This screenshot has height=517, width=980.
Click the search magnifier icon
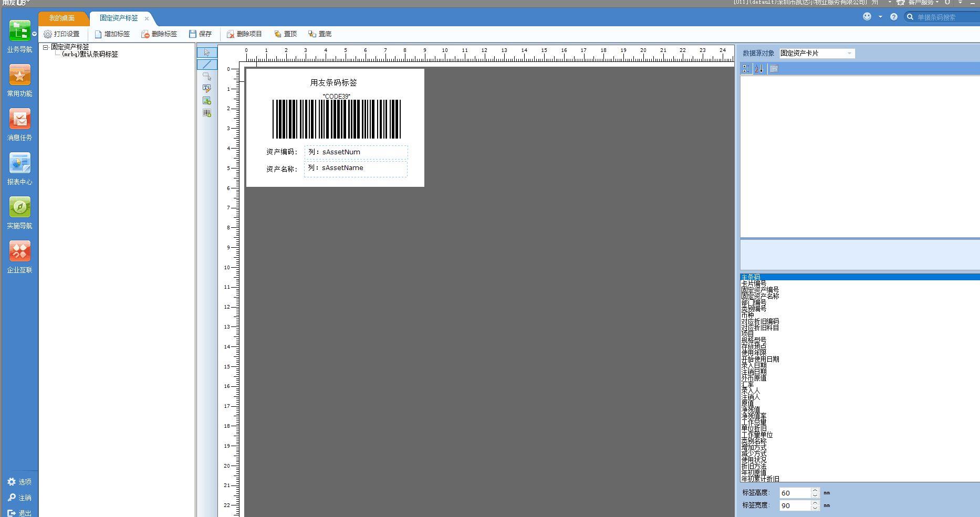910,17
